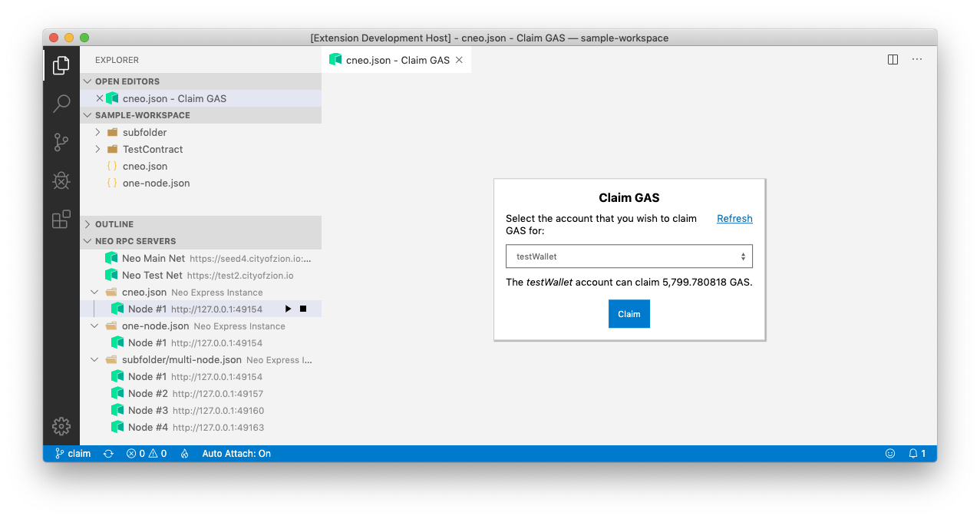Open the feedback smiley icon

coord(890,454)
